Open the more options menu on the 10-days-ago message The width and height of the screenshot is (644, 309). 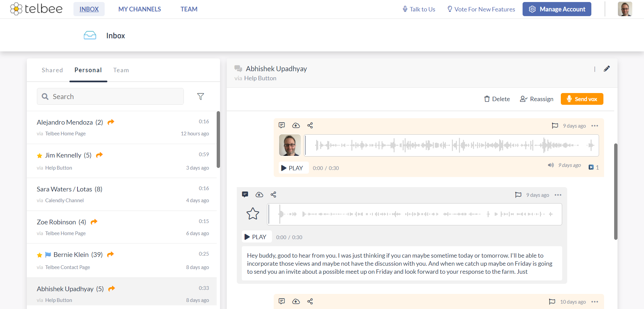point(595,302)
